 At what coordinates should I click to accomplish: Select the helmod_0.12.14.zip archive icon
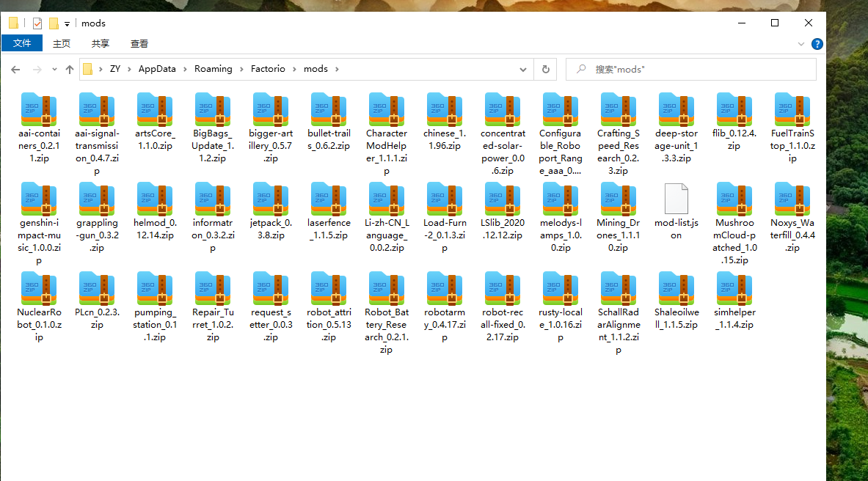coord(155,199)
